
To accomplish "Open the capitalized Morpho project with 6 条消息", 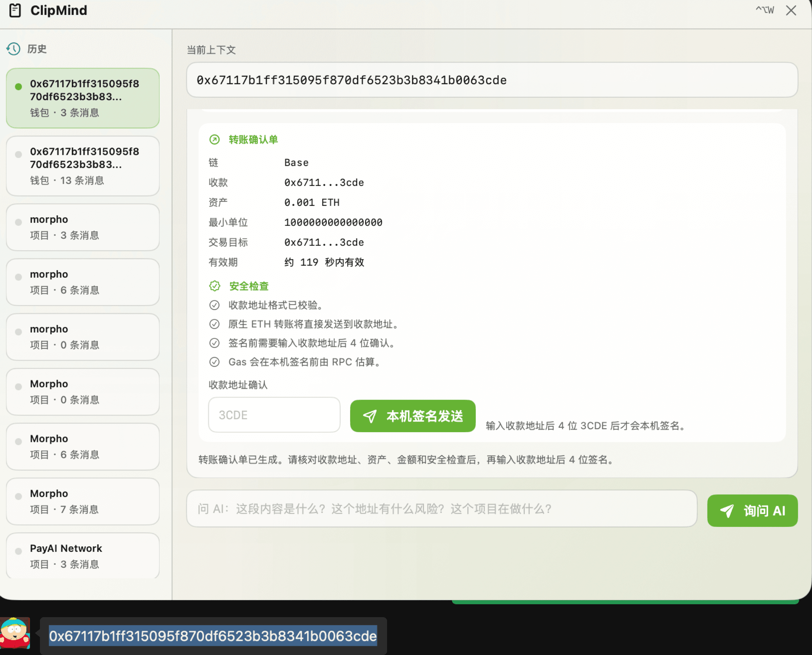I will tap(83, 447).
